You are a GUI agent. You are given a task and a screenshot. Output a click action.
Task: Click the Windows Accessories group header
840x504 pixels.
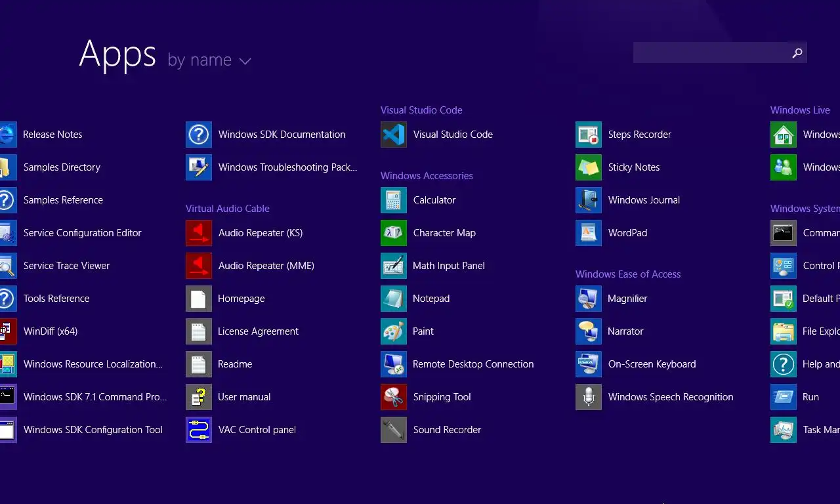(x=427, y=176)
